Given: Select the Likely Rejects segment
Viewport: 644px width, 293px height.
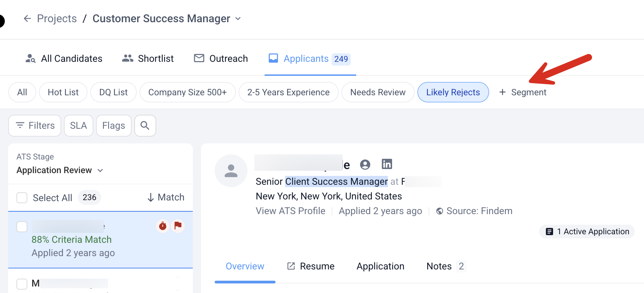Looking at the screenshot, I should point(453,92).
